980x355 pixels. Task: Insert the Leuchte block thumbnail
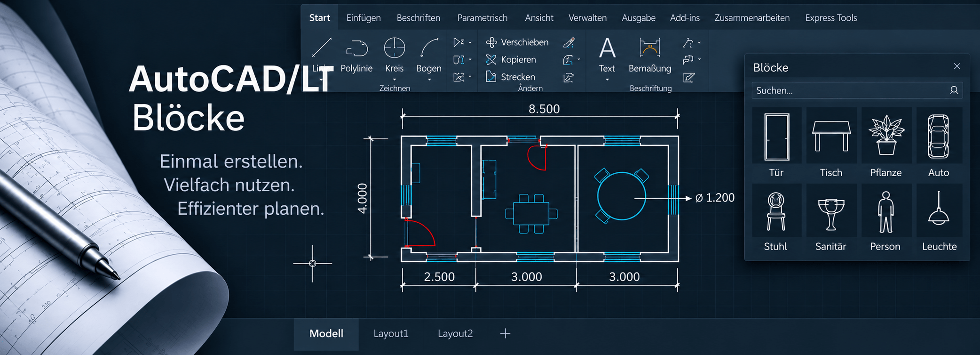point(939,210)
